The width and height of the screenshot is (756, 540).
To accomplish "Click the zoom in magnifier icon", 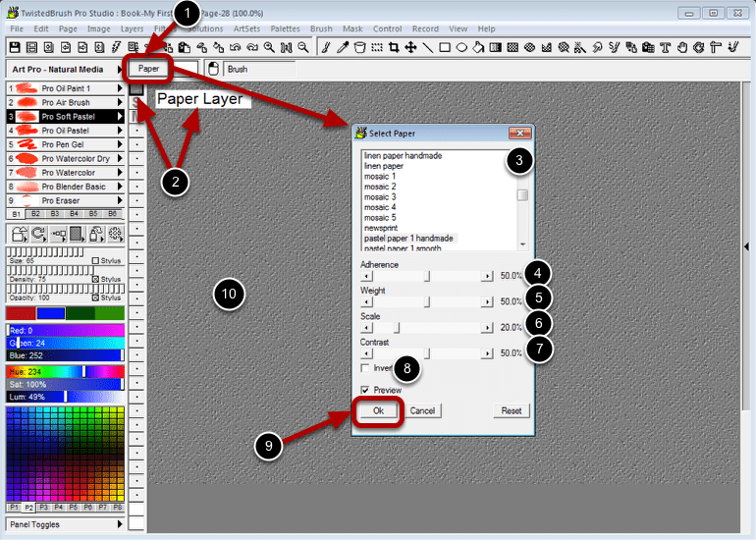I will click(x=269, y=47).
